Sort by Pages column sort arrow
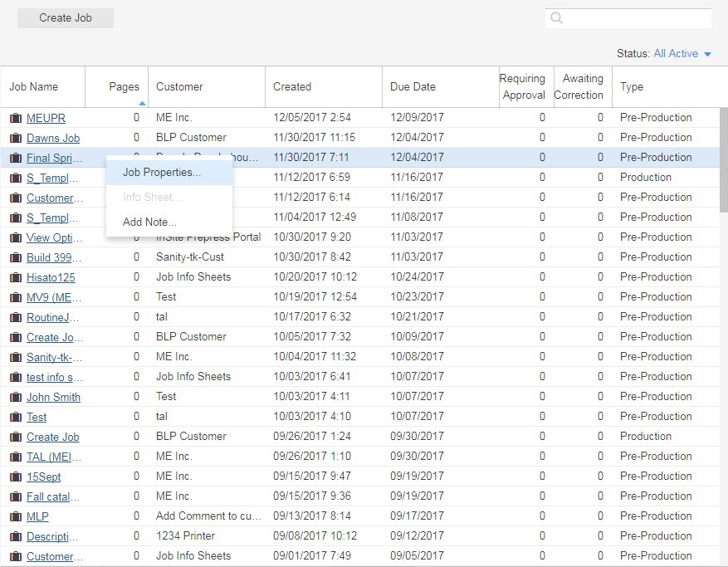The width and height of the screenshot is (728, 567). (x=142, y=103)
